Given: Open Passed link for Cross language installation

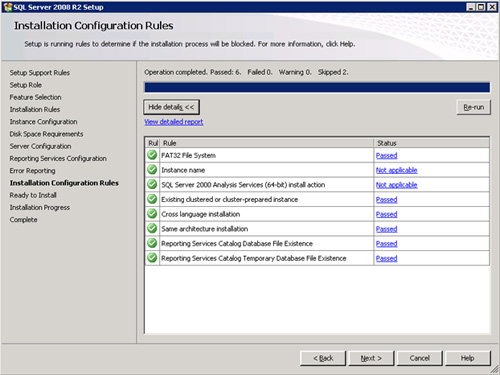Looking at the screenshot, I should (386, 214).
